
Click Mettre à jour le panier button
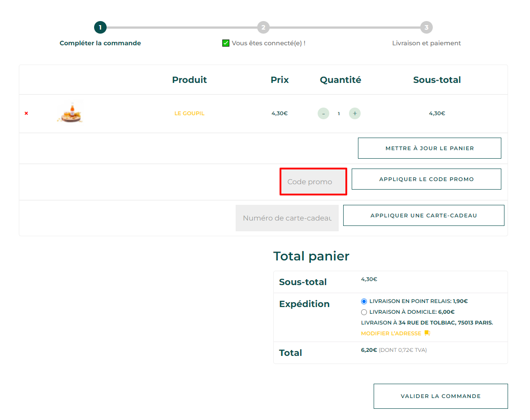click(x=430, y=148)
